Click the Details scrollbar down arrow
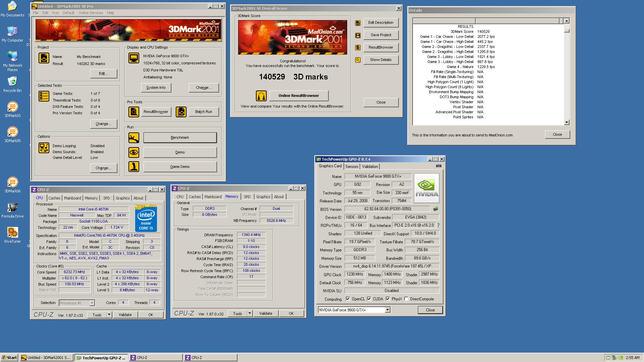This screenshot has width=644, height=362. pyautogui.click(x=567, y=122)
